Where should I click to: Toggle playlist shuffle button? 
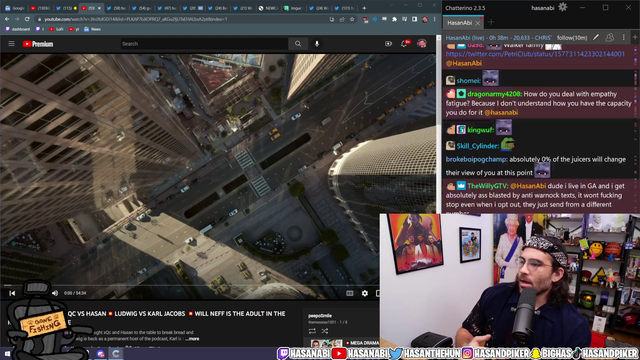pyautogui.click(x=325, y=331)
